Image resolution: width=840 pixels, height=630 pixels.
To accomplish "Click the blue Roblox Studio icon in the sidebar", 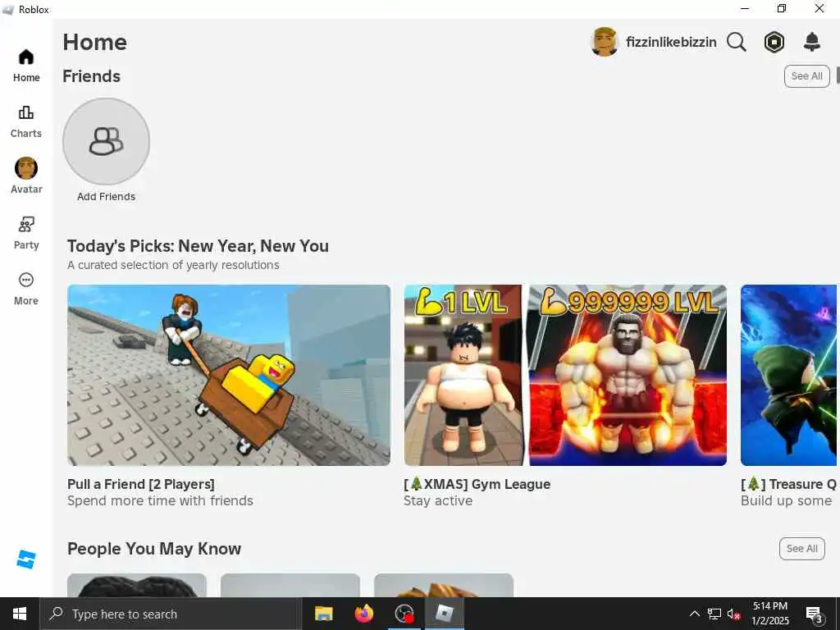I will click(x=26, y=559).
